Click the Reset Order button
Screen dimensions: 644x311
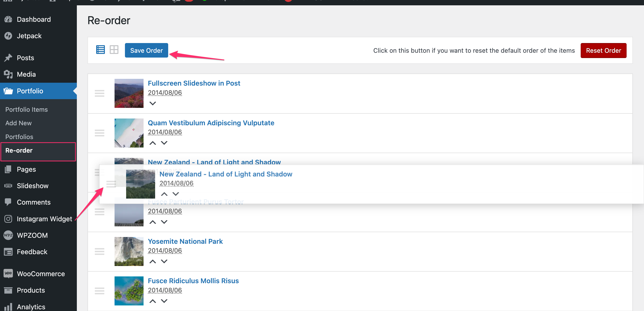[603, 50]
